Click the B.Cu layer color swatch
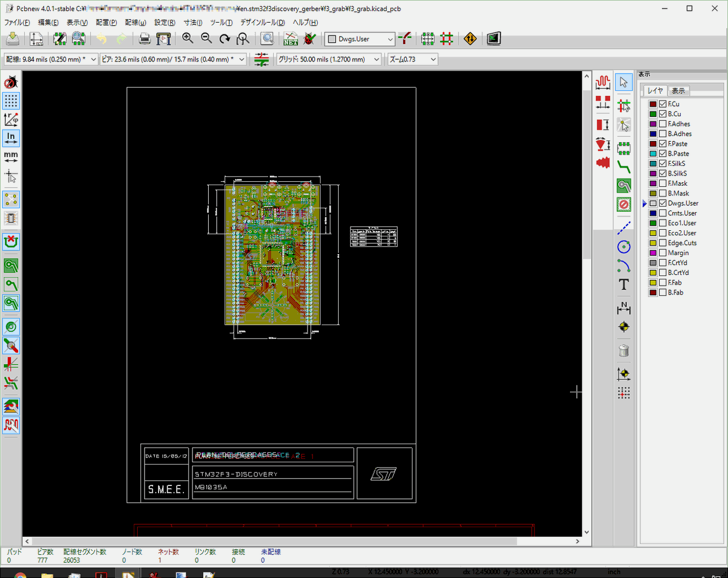 (653, 114)
